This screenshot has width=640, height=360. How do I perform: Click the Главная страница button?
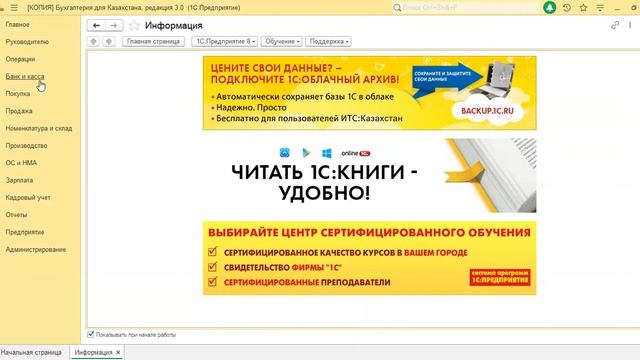153,41
